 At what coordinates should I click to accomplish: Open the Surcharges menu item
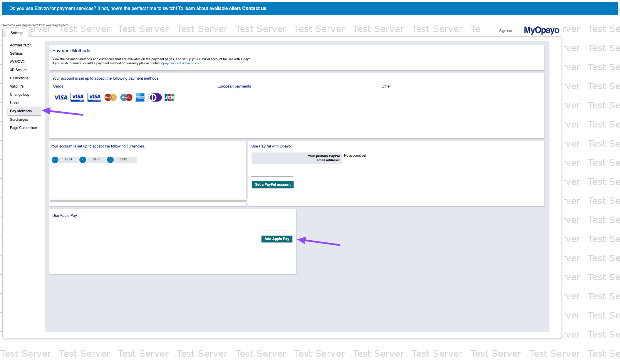[19, 120]
